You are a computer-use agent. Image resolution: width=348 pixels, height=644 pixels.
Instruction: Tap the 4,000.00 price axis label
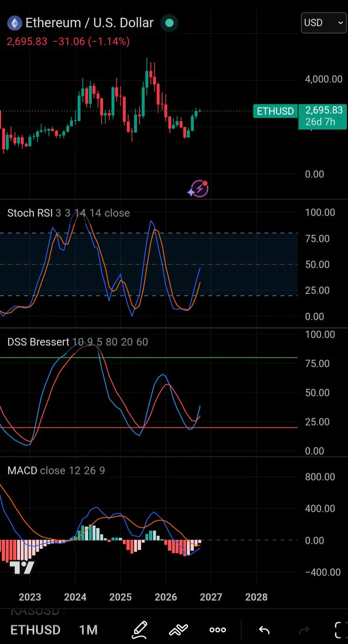(323, 79)
